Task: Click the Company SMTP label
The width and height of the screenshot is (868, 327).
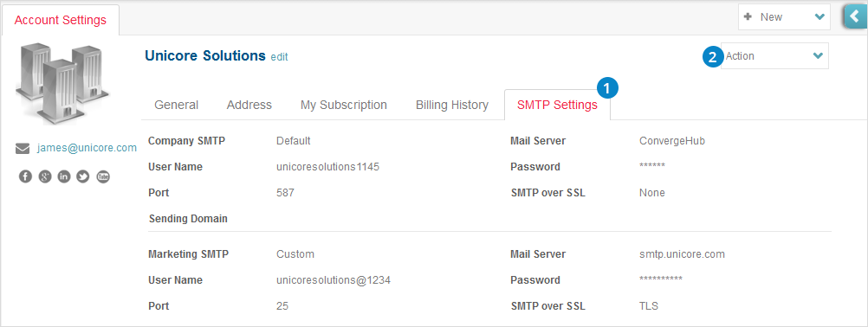Action: tap(186, 141)
